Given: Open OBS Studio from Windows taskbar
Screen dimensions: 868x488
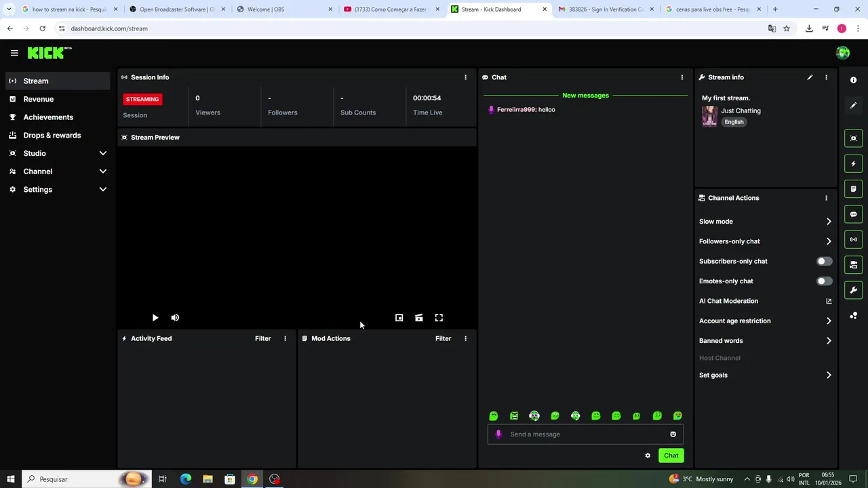Looking at the screenshot, I should click(275, 479).
